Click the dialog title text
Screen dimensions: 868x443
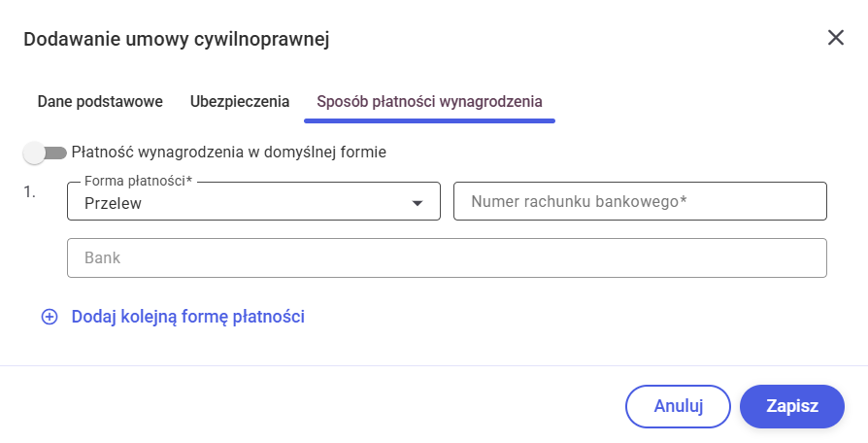176,39
